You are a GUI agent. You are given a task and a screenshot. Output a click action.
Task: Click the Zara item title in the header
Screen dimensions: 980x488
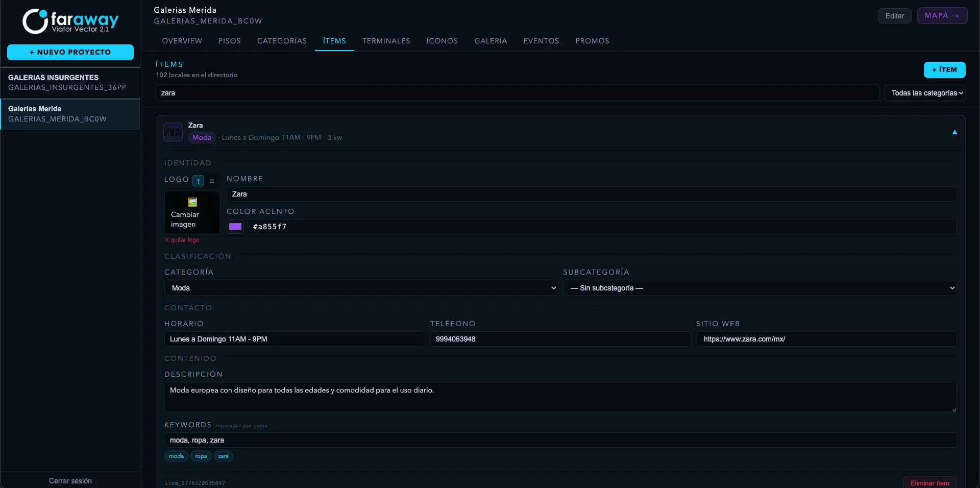click(x=195, y=125)
